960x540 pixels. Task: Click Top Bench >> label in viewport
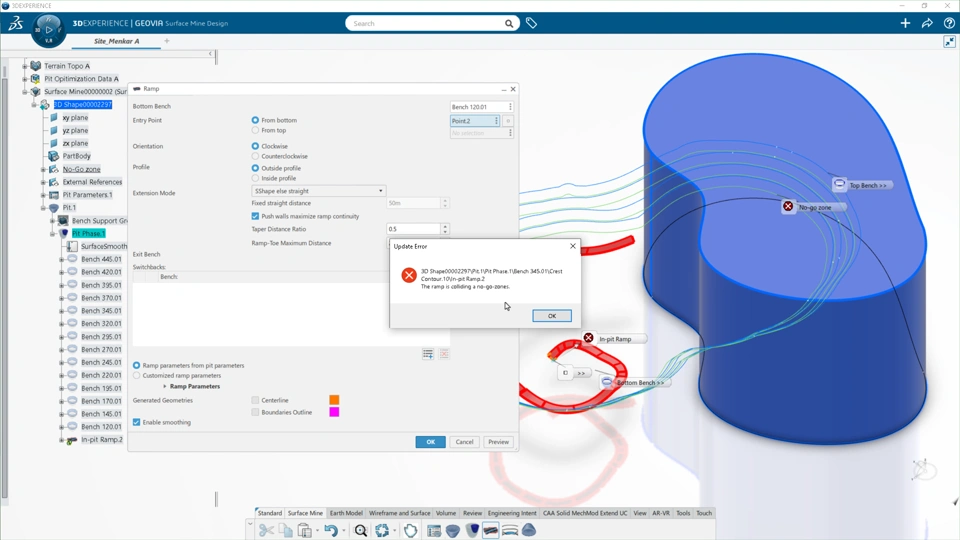(868, 186)
